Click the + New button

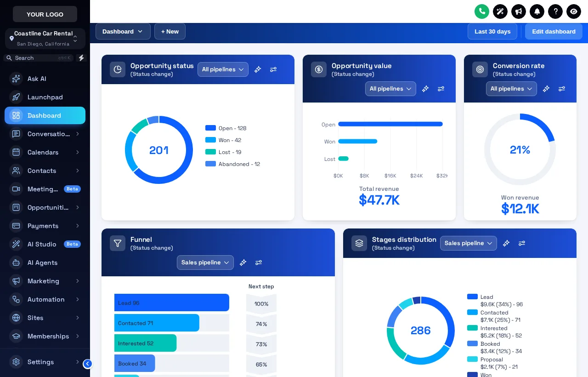coord(170,31)
